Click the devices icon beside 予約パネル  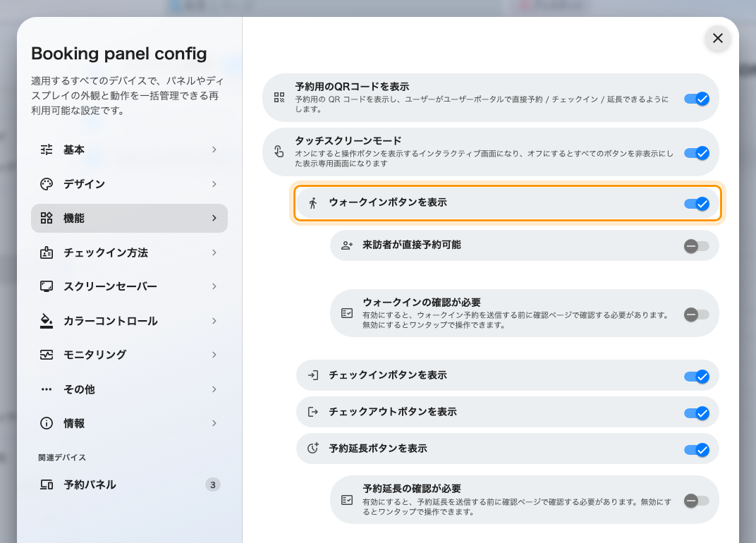click(x=47, y=484)
